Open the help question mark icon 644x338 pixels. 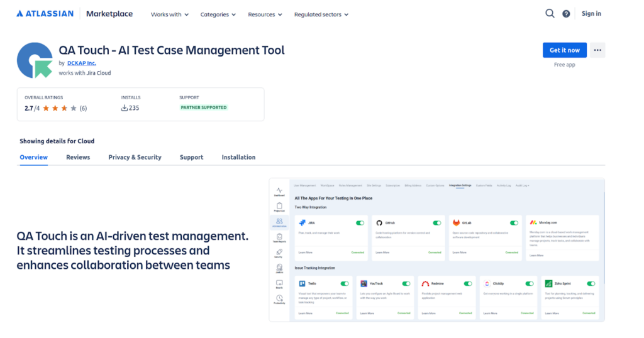(566, 14)
